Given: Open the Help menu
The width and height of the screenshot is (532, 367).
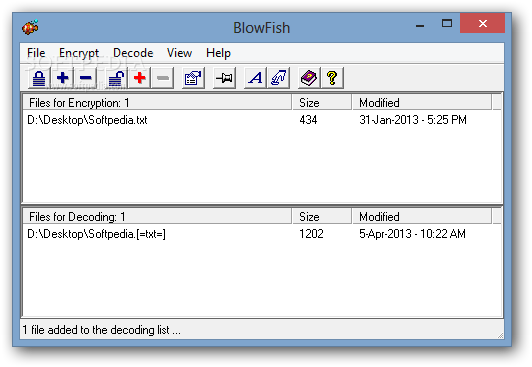Looking at the screenshot, I should click(218, 53).
